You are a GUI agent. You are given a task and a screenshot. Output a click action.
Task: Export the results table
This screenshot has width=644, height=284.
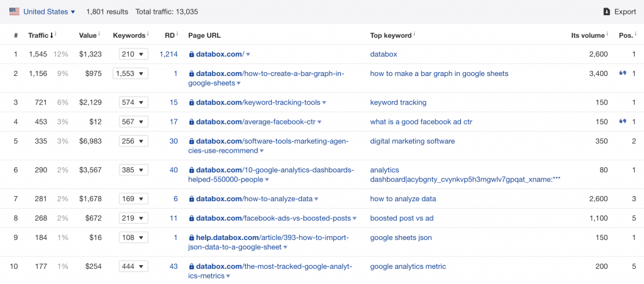[x=619, y=12]
